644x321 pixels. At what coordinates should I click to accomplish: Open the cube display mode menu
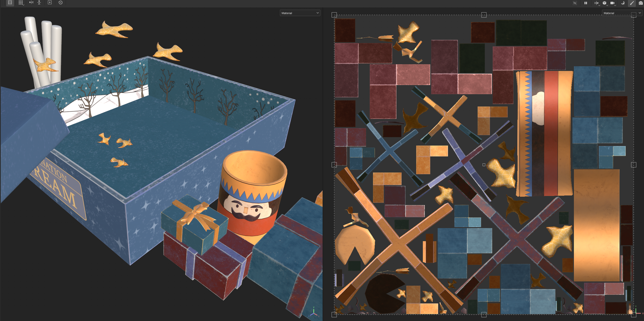click(605, 3)
